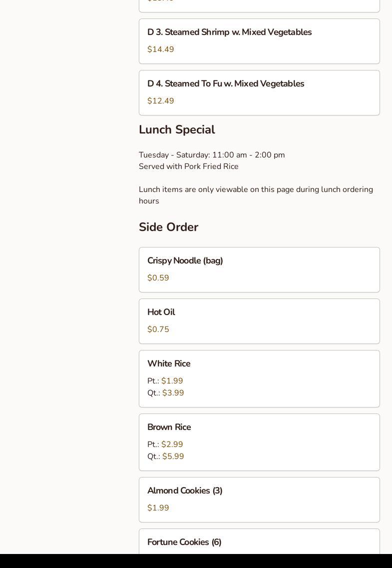This screenshot has height=568, width=392.
Task: Open the White Rice item title
Action: tap(169, 364)
